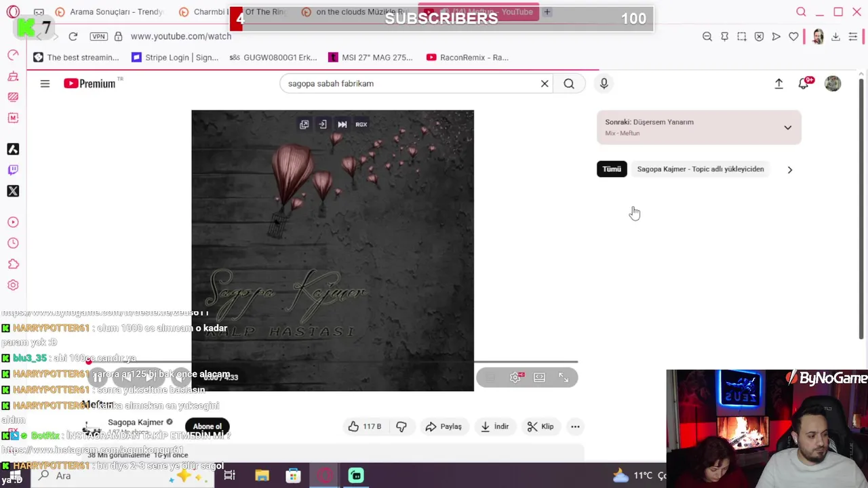Screen dimensions: 868x488
Task: Open more actions three-dot menu
Action: pos(575,427)
